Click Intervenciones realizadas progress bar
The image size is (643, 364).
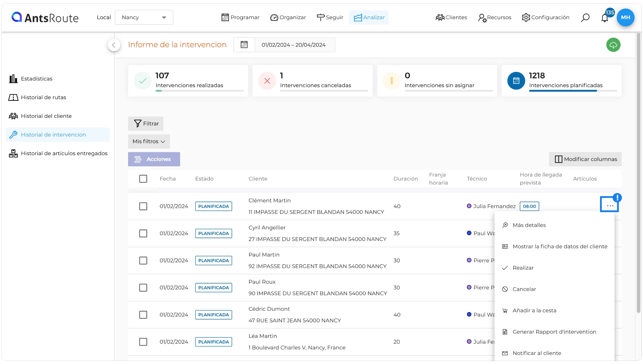(199, 91)
